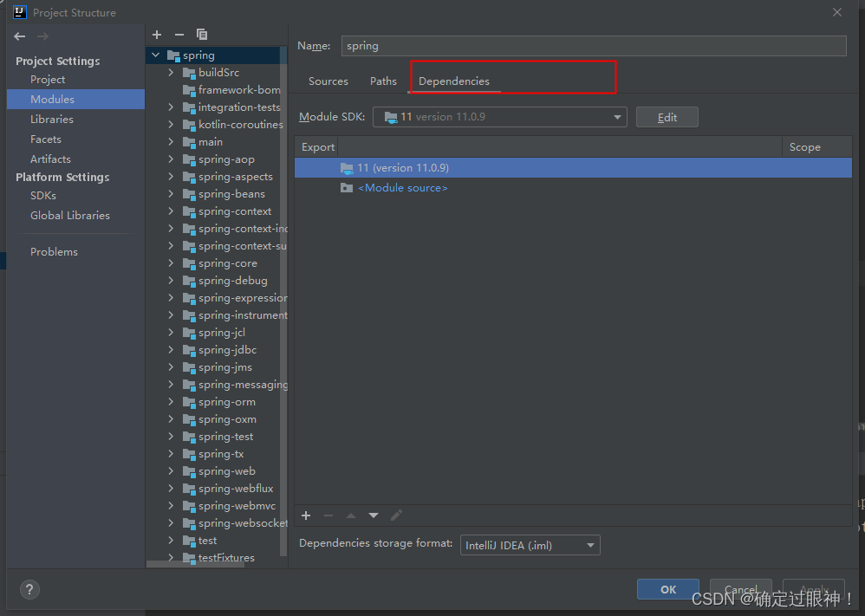Image resolution: width=865 pixels, height=616 pixels.
Task: Add a new module with plus icon above tree
Action: 157,35
